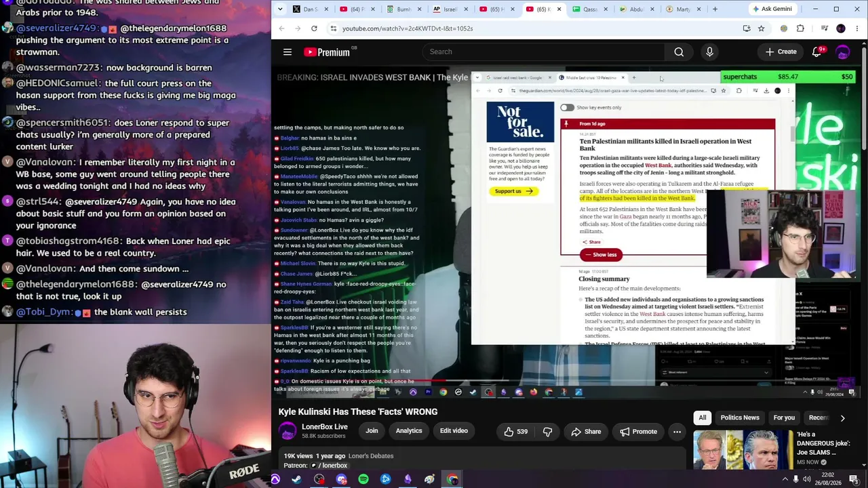Open the YouTube account avatar menu

(843, 52)
